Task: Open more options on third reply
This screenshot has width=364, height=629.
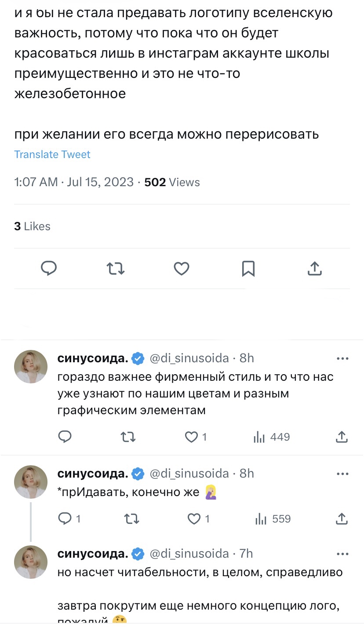Action: 342,554
